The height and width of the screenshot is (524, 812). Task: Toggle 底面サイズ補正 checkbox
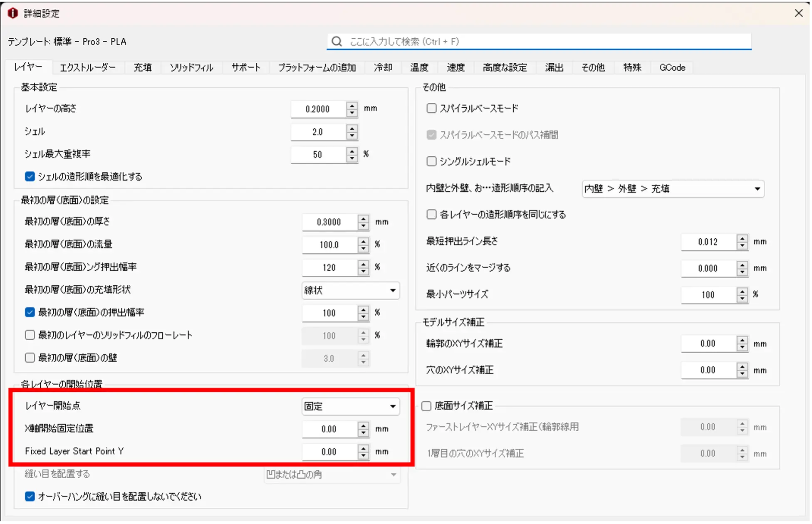point(426,406)
